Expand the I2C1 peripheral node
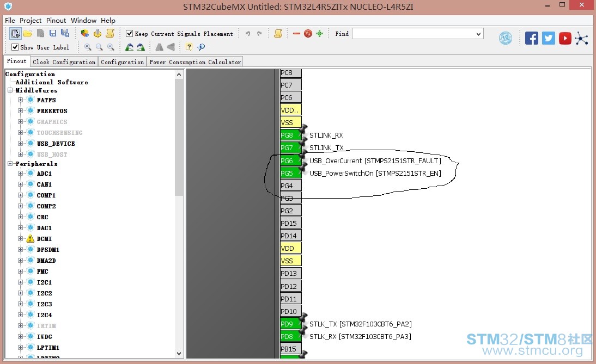 (21, 282)
